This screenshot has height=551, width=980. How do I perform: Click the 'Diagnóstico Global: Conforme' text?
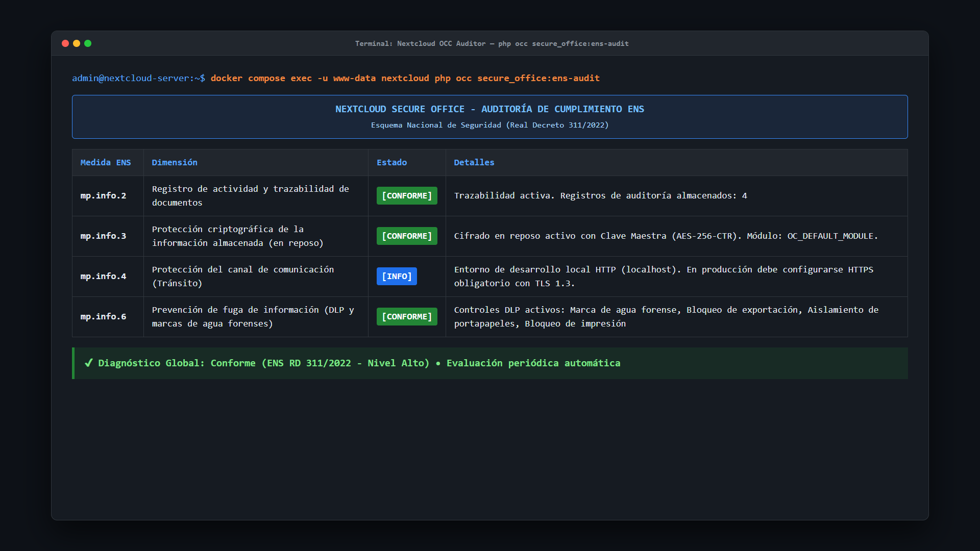coord(177,363)
